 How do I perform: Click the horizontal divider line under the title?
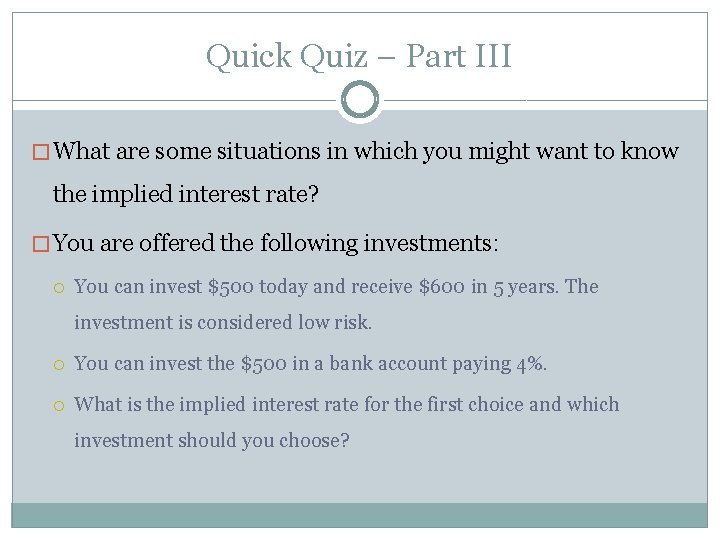tap(180, 101)
